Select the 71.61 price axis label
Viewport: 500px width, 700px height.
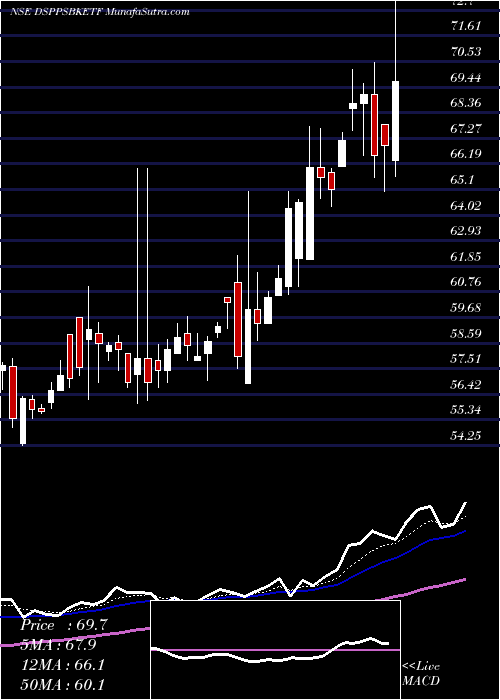[466, 26]
